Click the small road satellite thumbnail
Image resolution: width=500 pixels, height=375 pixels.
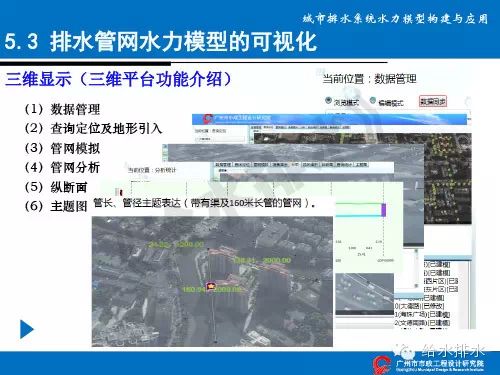click(364, 294)
